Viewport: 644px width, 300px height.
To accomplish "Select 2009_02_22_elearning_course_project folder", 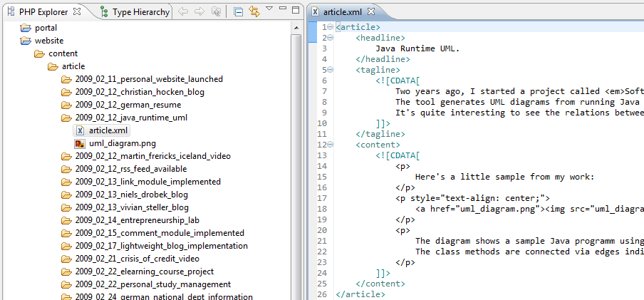I will [144, 271].
